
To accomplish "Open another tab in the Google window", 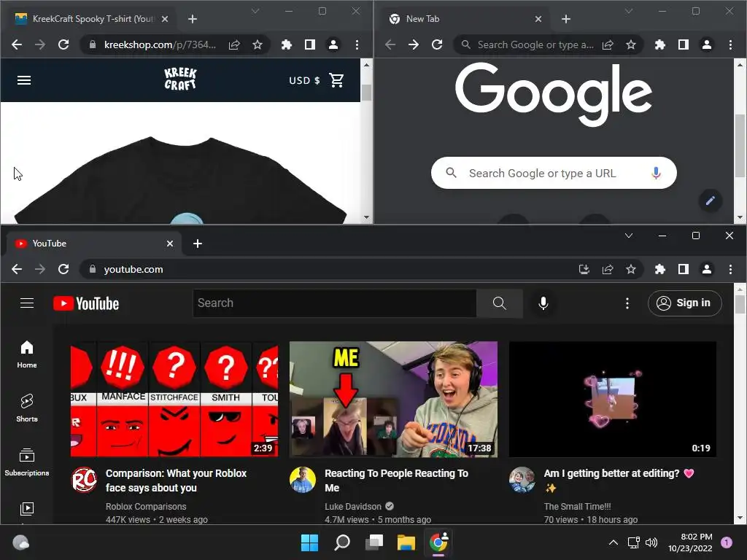I will coord(566,19).
